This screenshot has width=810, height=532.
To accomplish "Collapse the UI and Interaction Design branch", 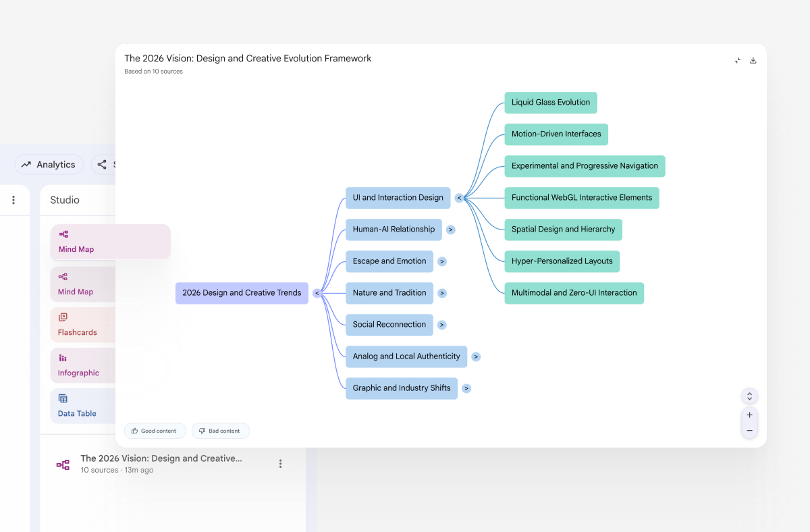I will tap(459, 198).
